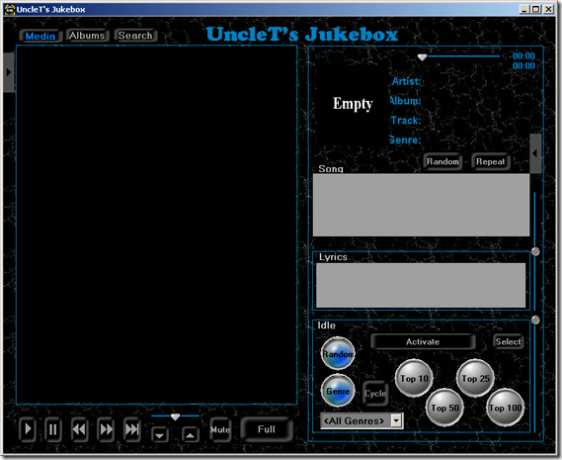Select the blue Genre idle mode orb
The image size is (562, 460).
(338, 391)
